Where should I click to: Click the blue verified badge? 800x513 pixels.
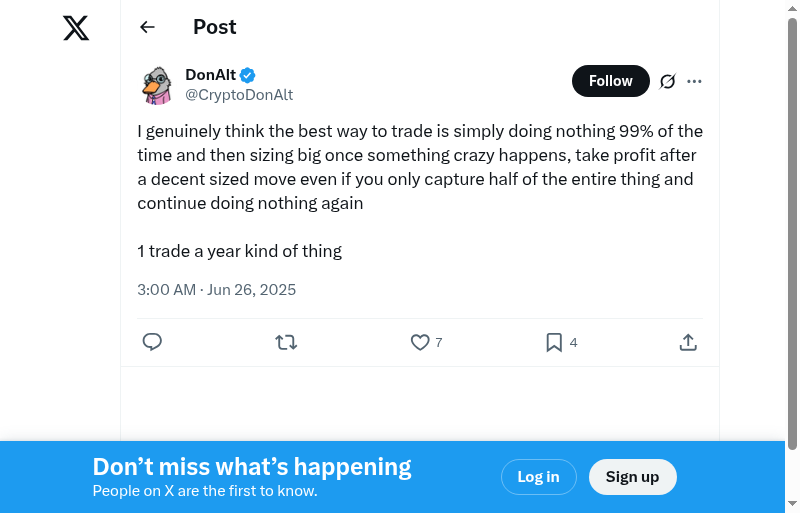(248, 75)
